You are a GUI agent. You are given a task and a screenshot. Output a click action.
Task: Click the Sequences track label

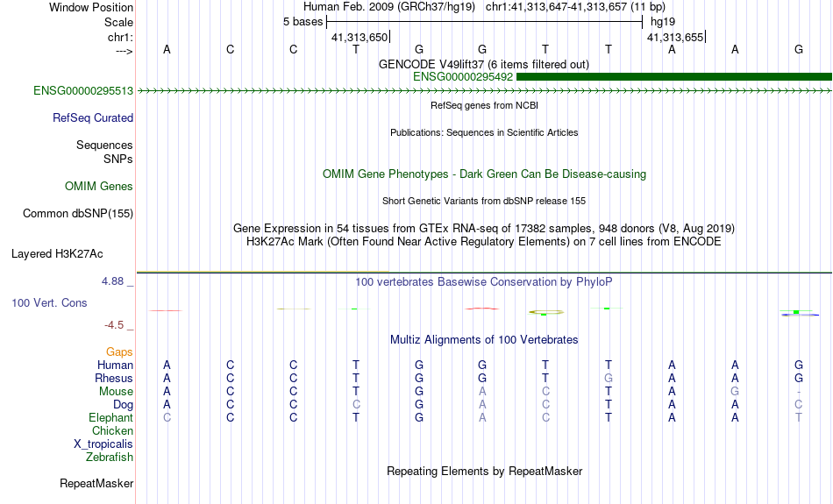click(104, 145)
